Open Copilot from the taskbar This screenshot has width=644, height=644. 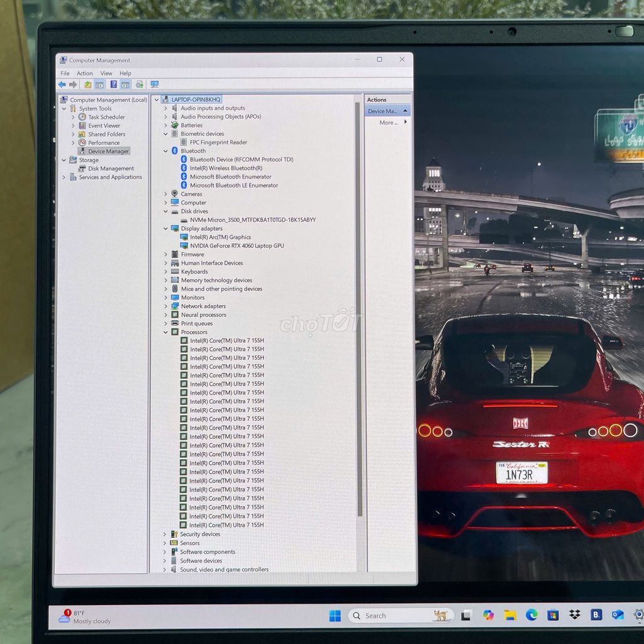coord(488,615)
